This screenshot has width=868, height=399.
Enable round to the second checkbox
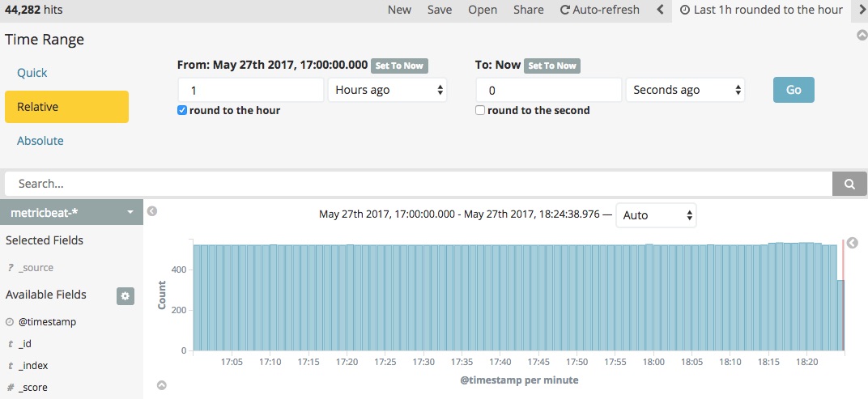pos(480,110)
